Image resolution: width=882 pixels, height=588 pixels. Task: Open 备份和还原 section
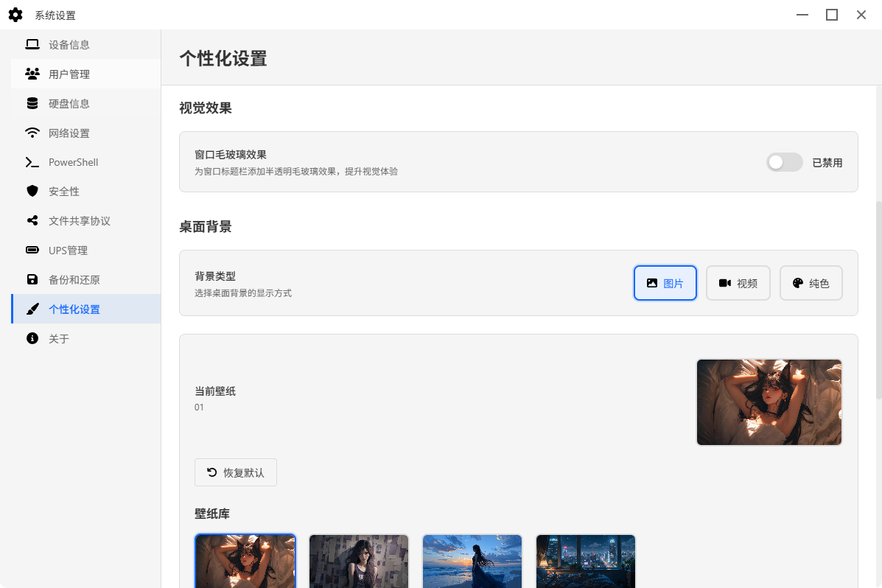(86, 280)
